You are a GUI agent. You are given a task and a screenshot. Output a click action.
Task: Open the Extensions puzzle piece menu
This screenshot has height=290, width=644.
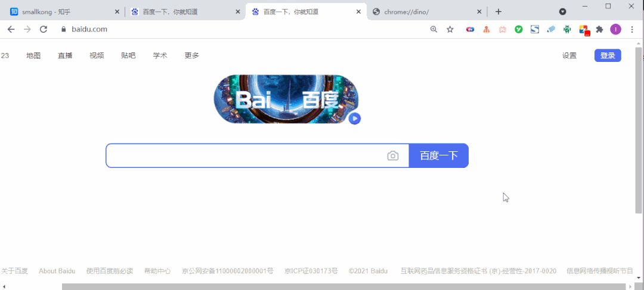pos(600,29)
